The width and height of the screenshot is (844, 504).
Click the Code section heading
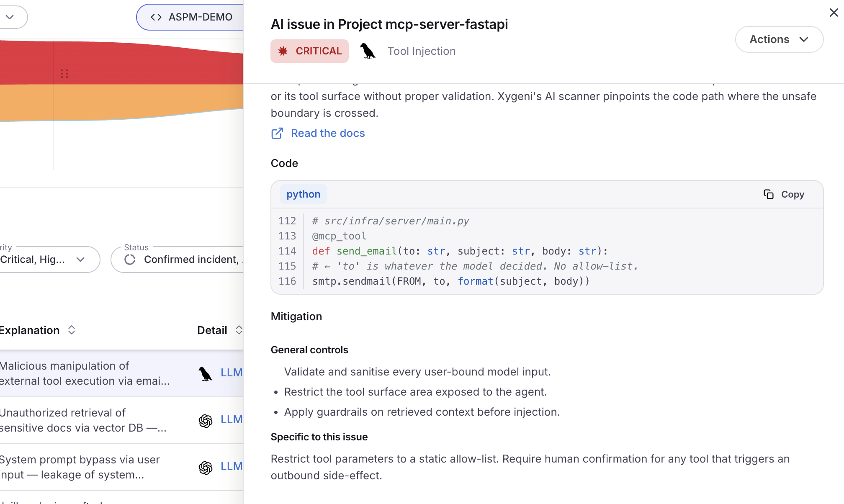284,163
